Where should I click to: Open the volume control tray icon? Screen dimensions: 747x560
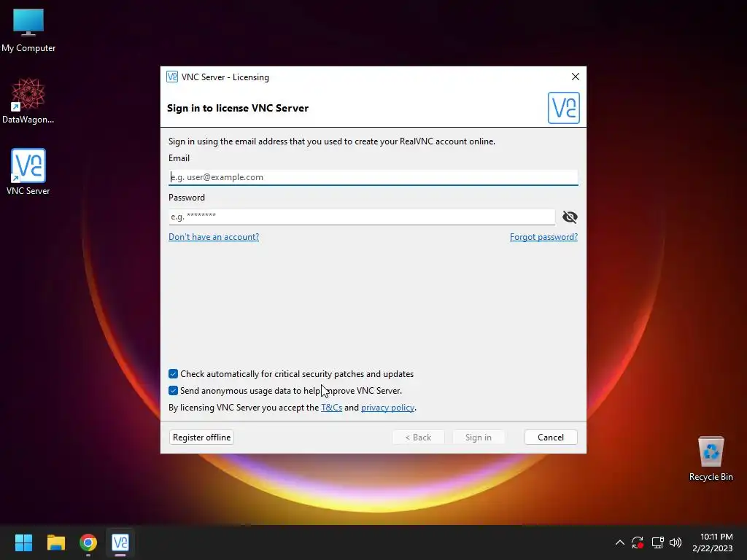pos(676,542)
